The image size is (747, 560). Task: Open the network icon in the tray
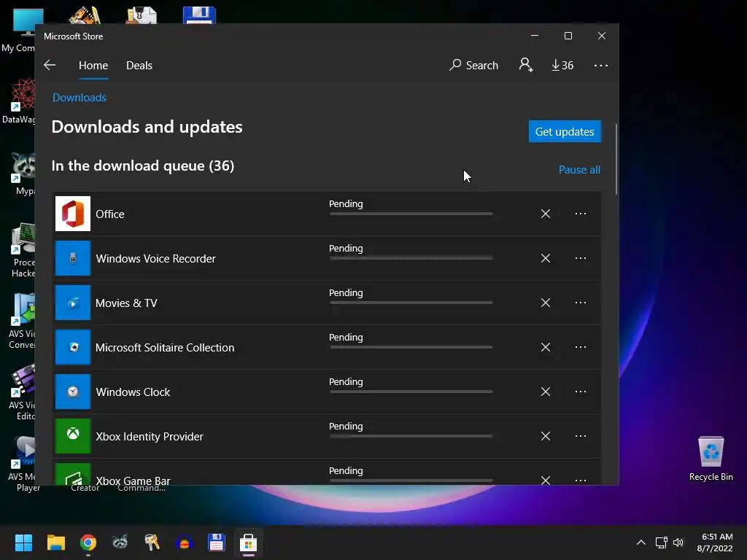click(x=661, y=542)
